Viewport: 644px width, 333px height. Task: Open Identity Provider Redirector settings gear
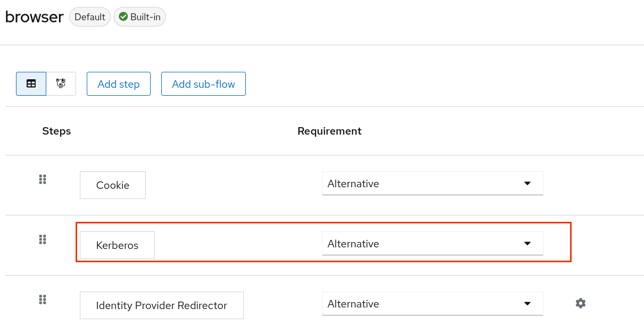(581, 303)
